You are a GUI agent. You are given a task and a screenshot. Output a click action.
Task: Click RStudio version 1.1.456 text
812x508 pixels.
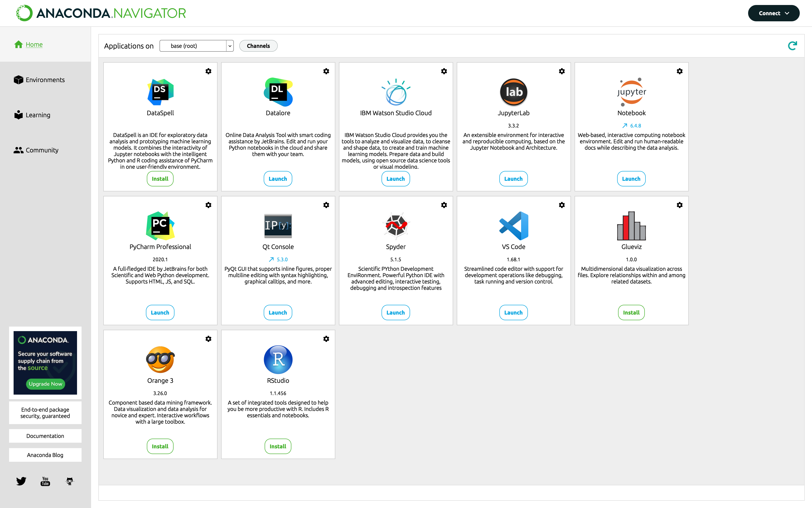pos(278,393)
